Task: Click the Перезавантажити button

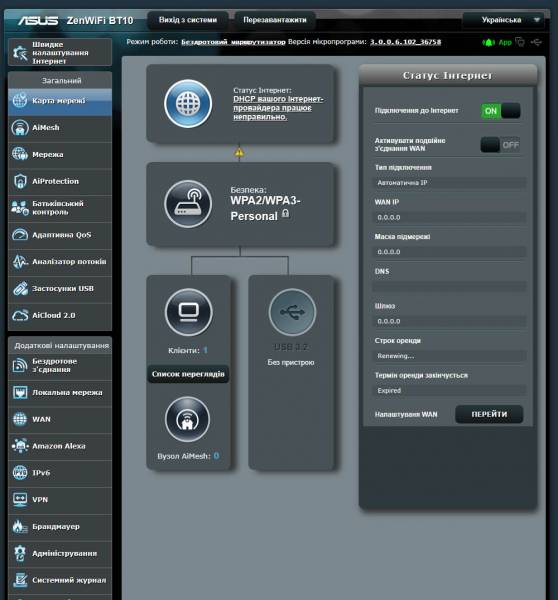Action: (275, 20)
